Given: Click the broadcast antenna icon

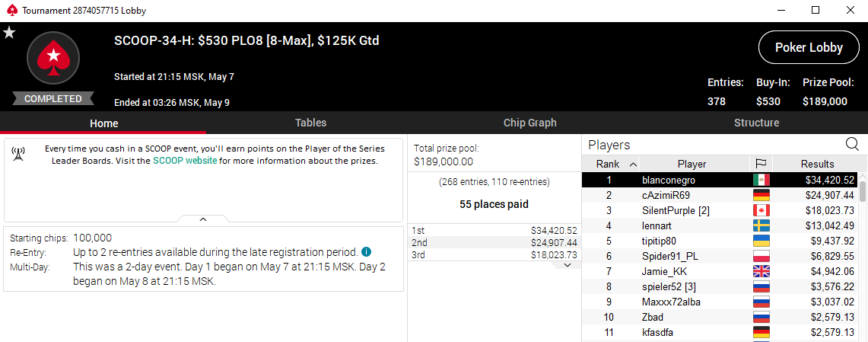Looking at the screenshot, I should point(20,153).
